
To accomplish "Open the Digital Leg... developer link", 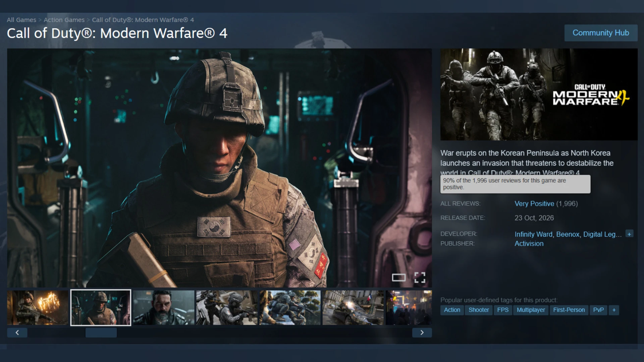I will point(602,234).
